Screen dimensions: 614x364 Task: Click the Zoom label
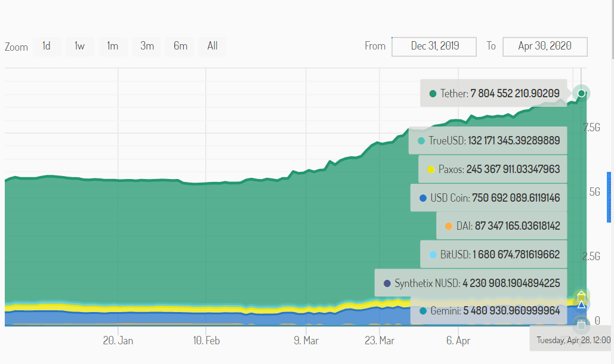pyautogui.click(x=17, y=47)
